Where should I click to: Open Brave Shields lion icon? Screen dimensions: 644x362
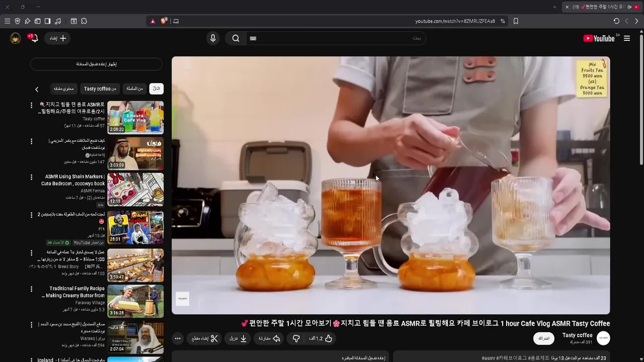click(x=164, y=21)
